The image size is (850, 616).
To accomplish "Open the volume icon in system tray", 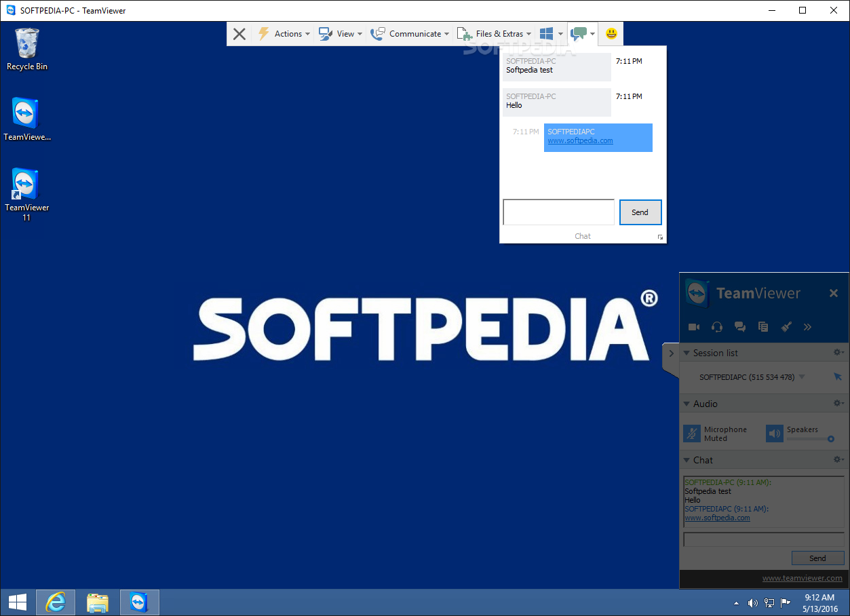I will 752,602.
